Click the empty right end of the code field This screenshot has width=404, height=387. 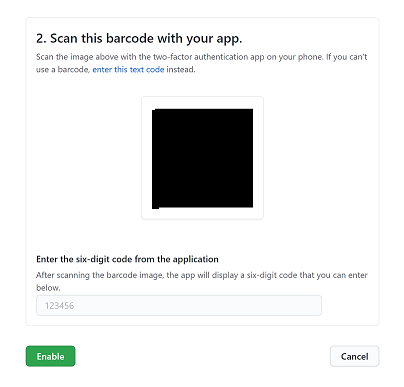[x=300, y=305]
